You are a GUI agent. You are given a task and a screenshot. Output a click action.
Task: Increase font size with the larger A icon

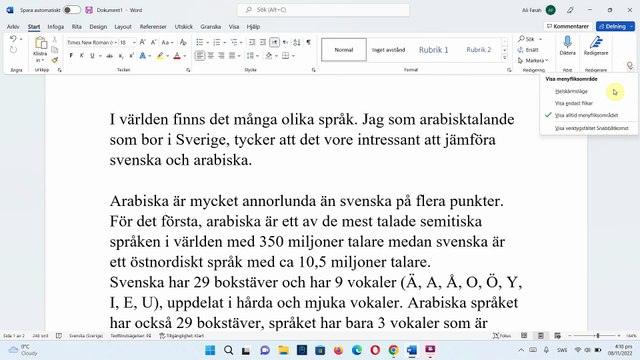143,42
